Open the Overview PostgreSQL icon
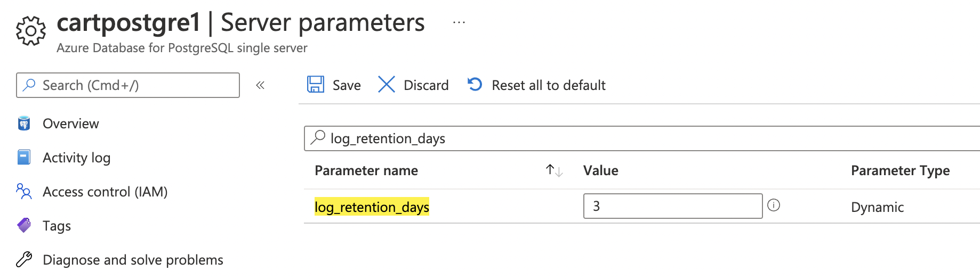 (x=24, y=124)
